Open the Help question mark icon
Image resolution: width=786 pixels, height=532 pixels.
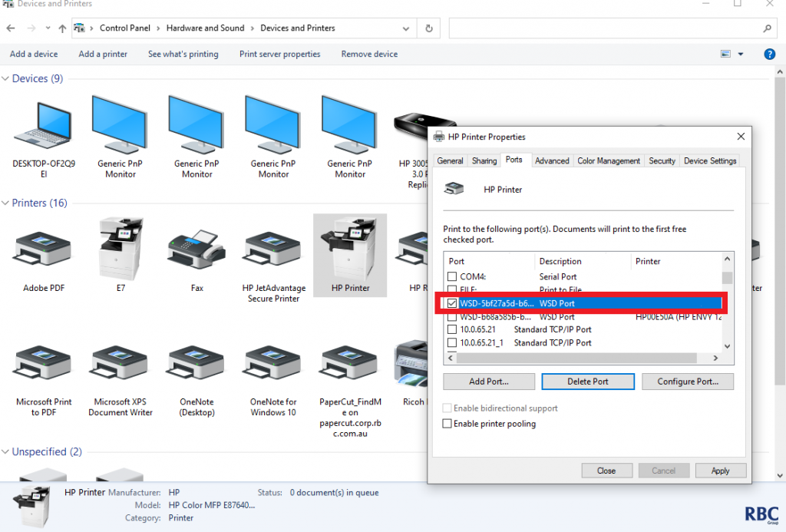(x=769, y=55)
